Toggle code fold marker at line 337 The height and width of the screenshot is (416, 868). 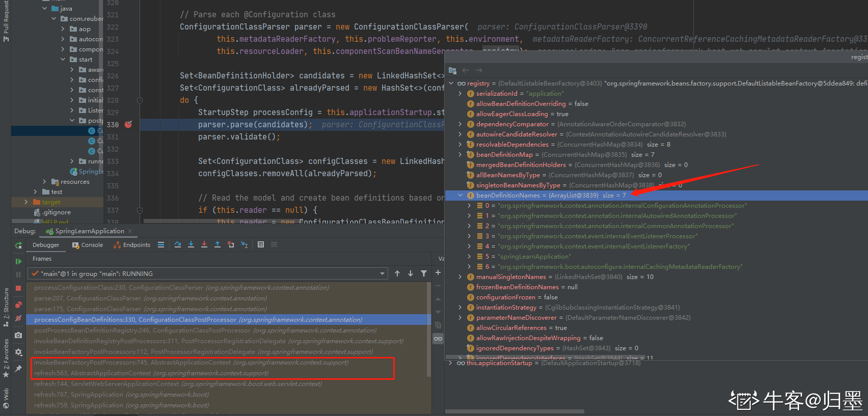pos(140,210)
